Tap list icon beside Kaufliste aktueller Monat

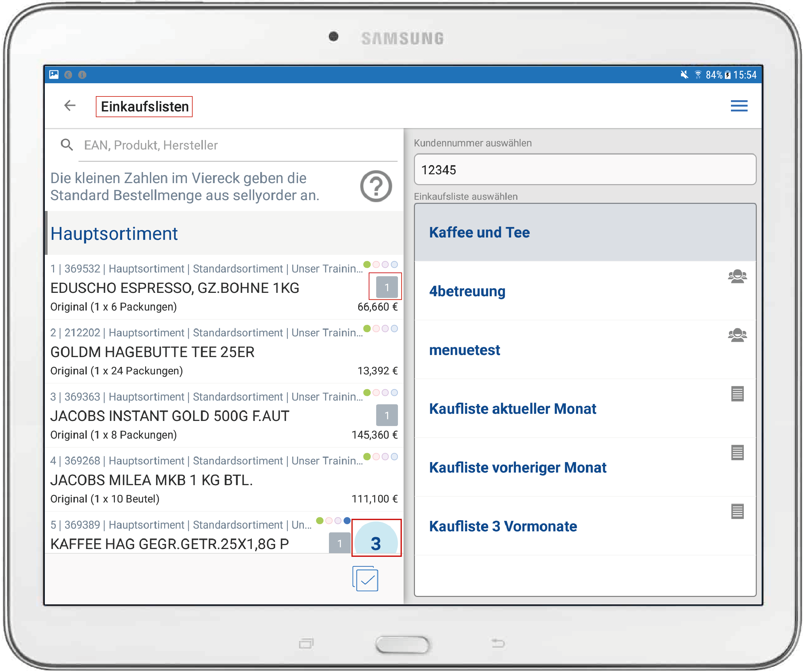(x=738, y=394)
